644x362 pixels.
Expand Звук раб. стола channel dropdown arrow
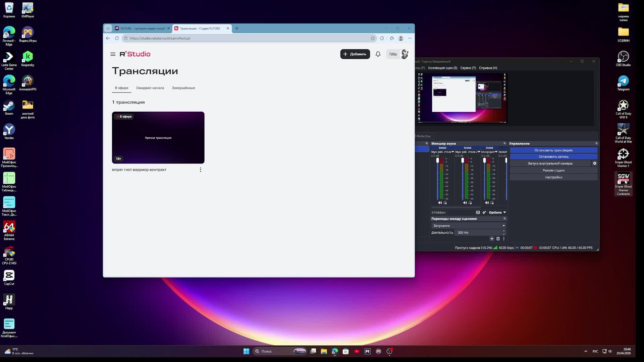pos(452,152)
